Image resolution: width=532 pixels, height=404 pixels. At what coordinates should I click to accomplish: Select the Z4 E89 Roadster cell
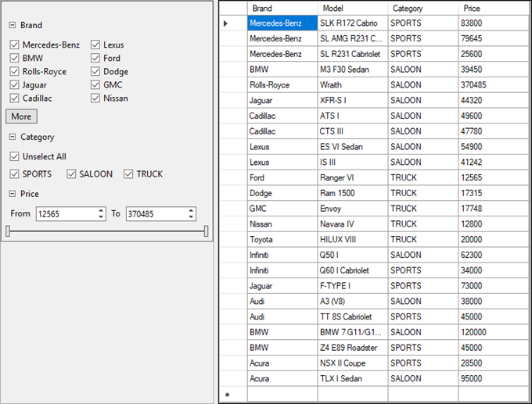coord(353,348)
